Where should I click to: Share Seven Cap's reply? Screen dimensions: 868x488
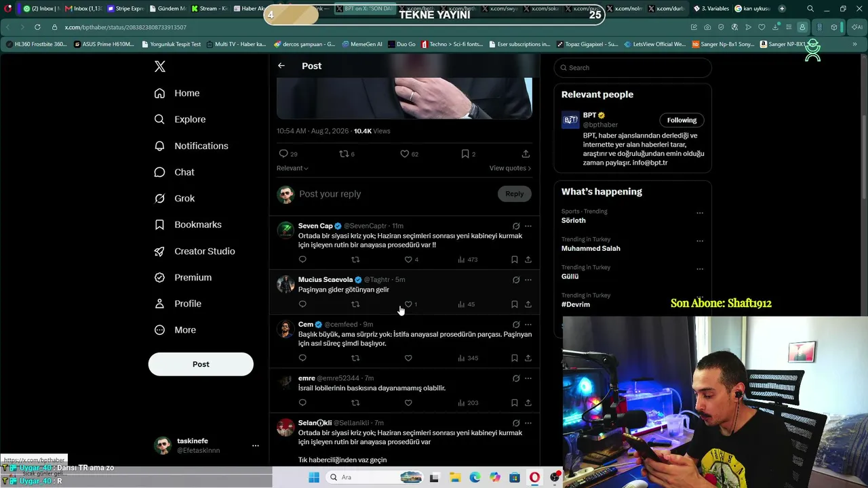528,260
